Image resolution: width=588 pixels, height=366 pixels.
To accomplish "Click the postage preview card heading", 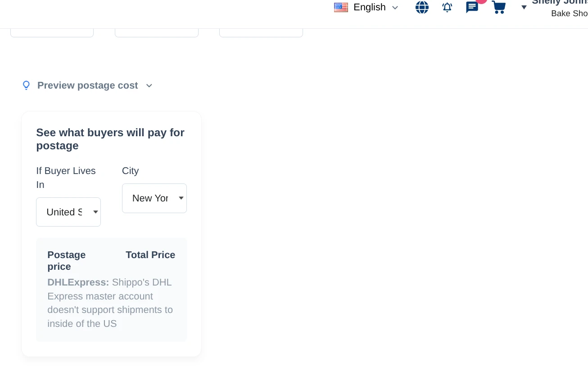I will point(110,139).
